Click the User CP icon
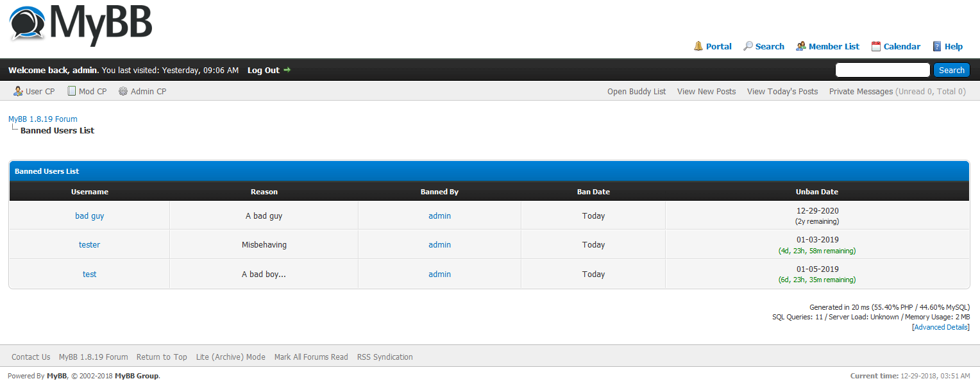This screenshot has height=388, width=980. [x=18, y=91]
